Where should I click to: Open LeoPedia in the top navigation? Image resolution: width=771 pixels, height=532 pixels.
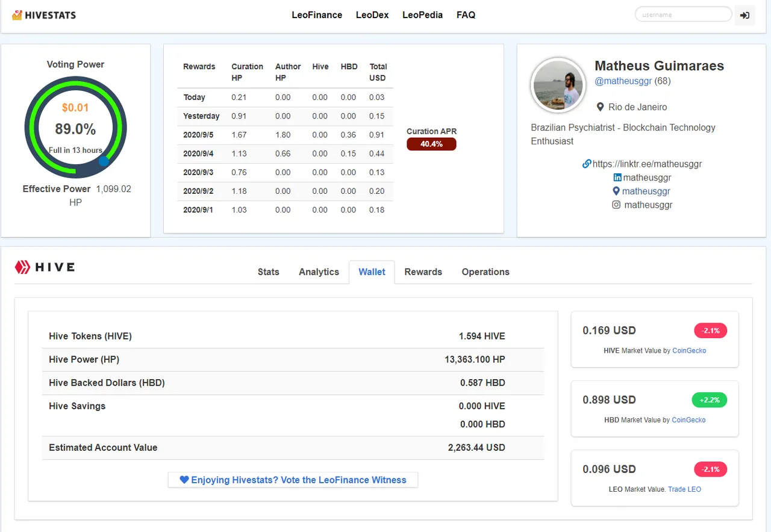422,15
